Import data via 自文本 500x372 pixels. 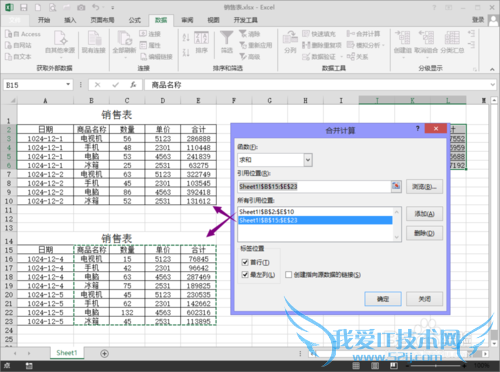[18, 57]
